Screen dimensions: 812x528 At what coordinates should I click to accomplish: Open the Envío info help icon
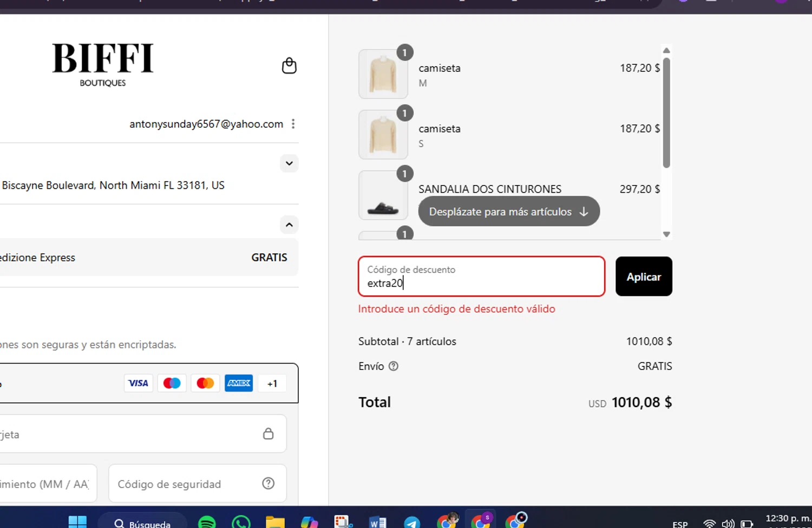394,366
